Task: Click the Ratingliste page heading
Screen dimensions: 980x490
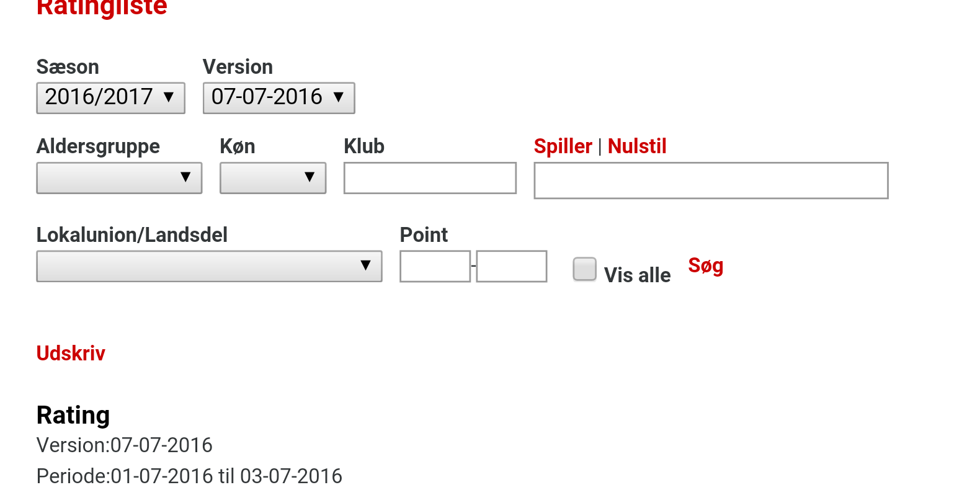Action: coord(102,7)
